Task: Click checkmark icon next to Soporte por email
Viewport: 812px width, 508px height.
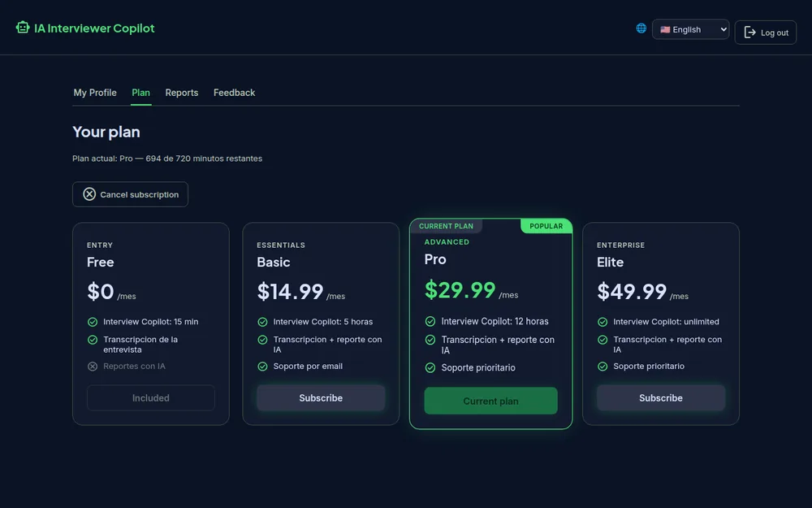Action: click(x=262, y=367)
